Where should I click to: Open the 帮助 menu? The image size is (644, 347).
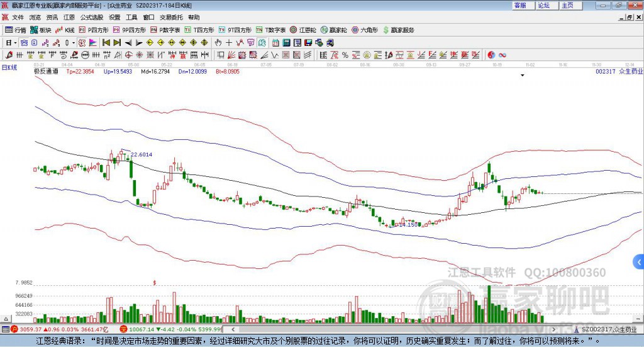194,17
